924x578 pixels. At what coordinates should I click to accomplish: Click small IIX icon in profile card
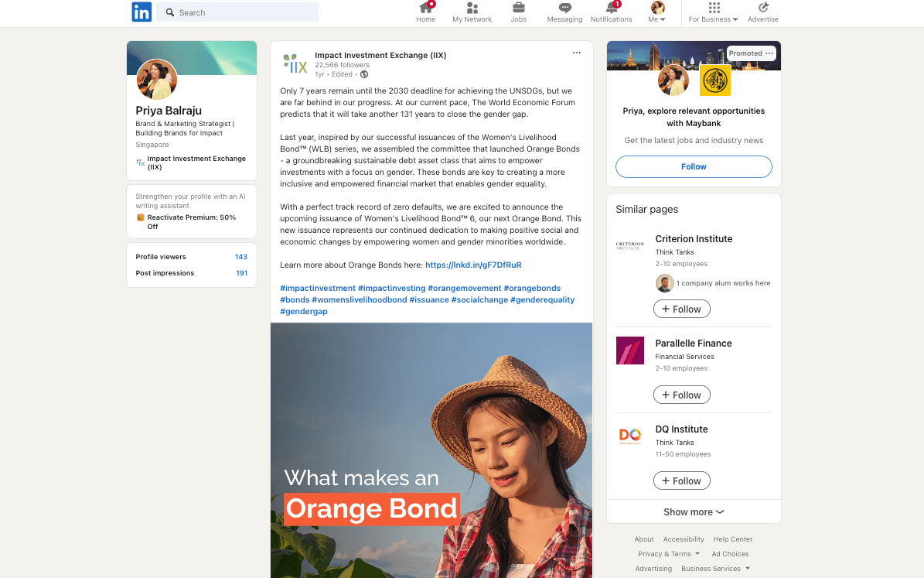(140, 162)
